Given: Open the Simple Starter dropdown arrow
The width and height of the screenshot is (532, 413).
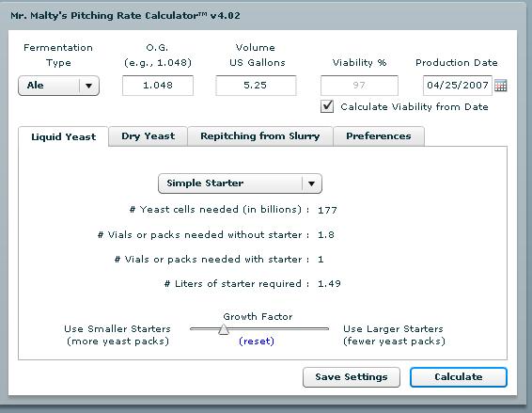Looking at the screenshot, I should 311,183.
